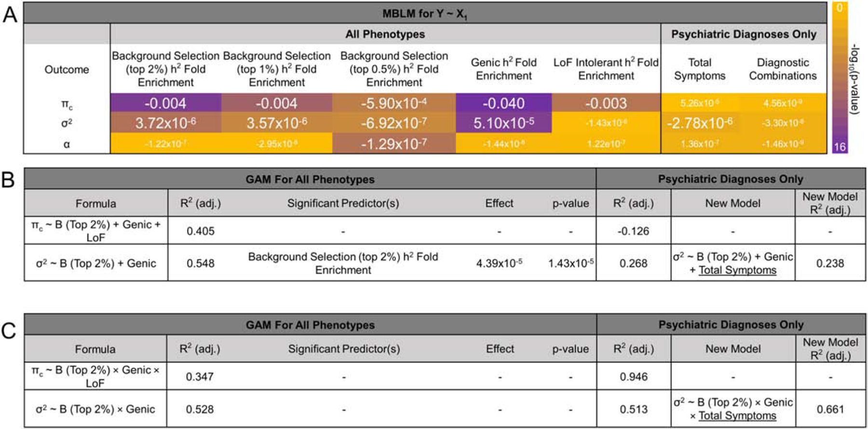868x429 pixels.
Task: Select the 'Diagnostic Combinations' column header
Action: [783, 69]
